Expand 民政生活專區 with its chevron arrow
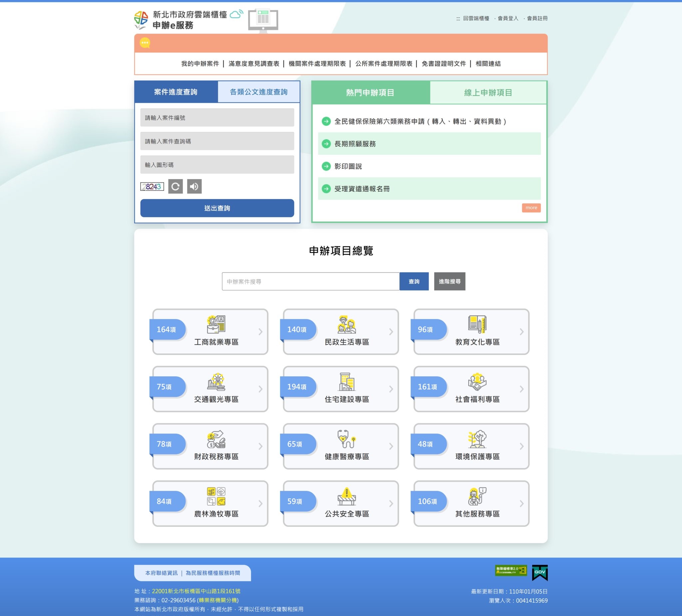Viewport: 682px width, 616px height. point(391,332)
